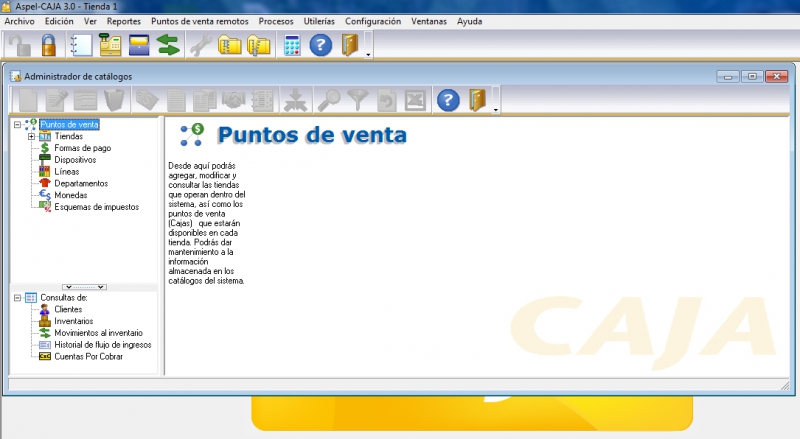Click the gray wrench tool icon
Viewport: 800px width, 439px height.
click(201, 45)
